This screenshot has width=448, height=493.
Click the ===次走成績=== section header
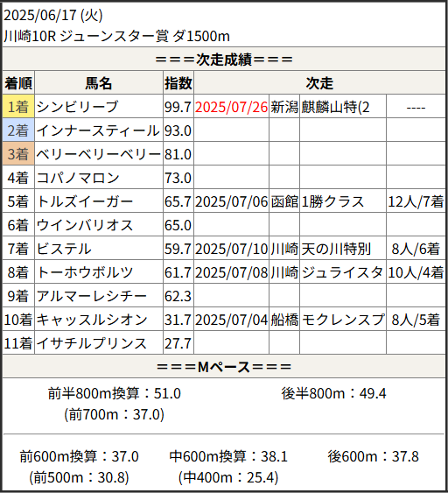pyautogui.click(x=224, y=60)
